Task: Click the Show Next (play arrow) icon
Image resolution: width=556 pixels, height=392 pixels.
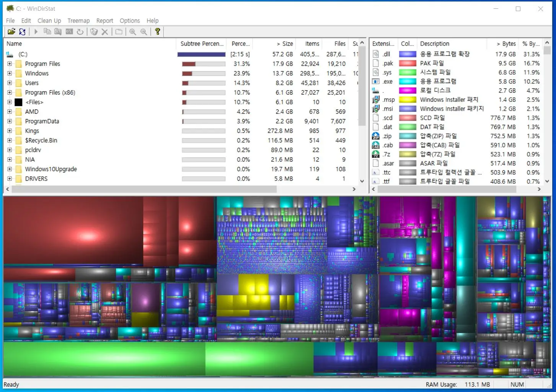Action: coord(36,32)
